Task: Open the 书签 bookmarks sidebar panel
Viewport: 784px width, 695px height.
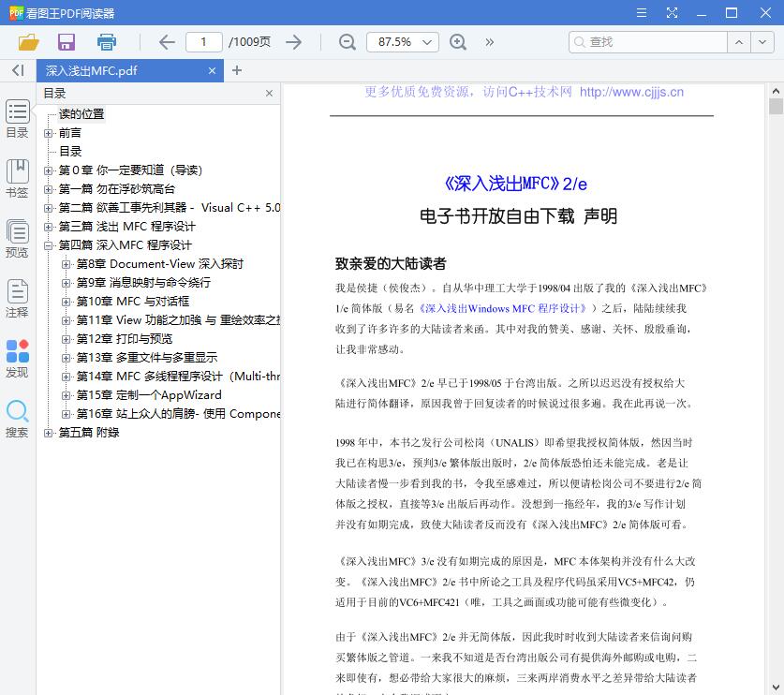Action: [18, 179]
